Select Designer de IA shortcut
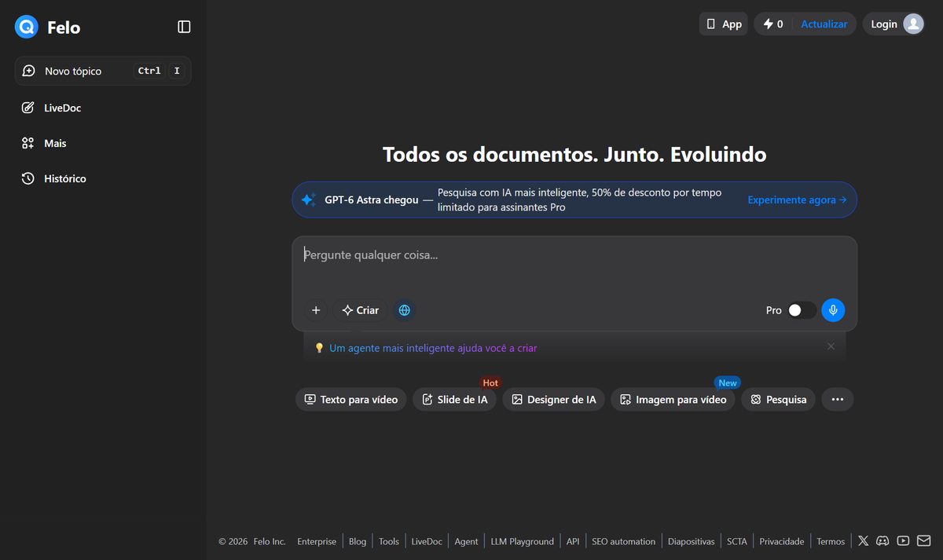 click(x=554, y=399)
